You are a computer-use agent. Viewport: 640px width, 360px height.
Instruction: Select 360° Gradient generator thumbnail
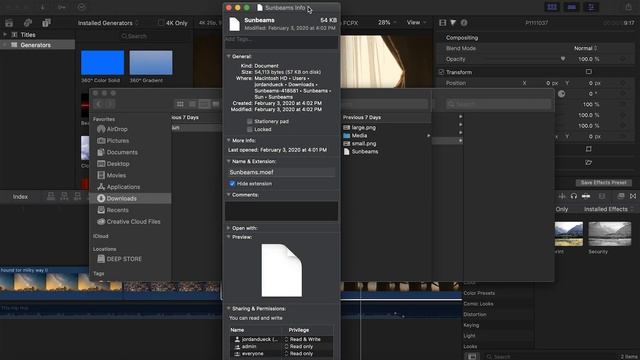pos(151,62)
